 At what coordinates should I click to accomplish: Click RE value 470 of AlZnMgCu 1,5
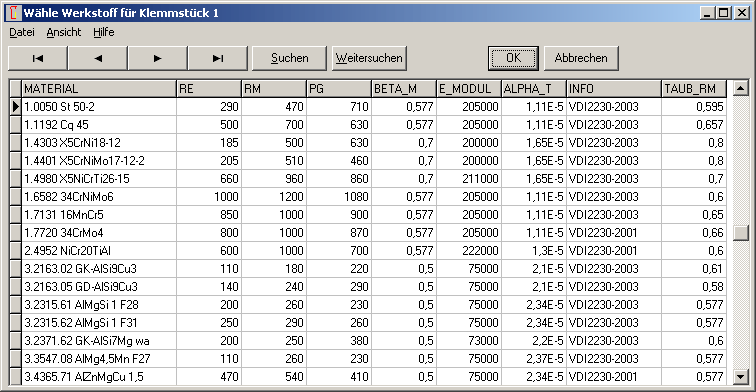[209, 377]
